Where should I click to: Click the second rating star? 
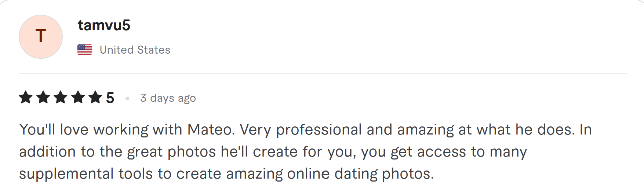coord(43,98)
